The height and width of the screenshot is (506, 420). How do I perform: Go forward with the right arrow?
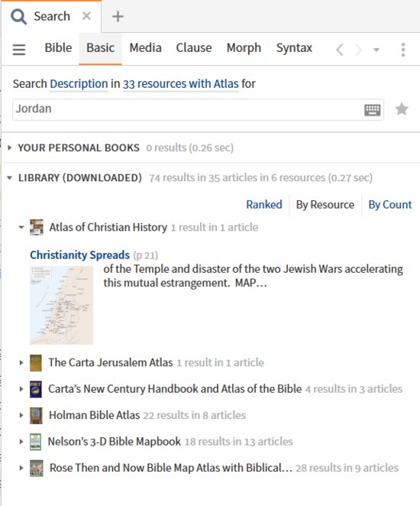(x=358, y=50)
